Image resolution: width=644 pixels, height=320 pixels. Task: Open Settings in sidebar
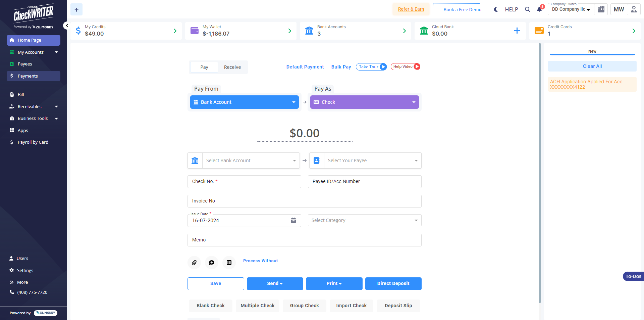pyautogui.click(x=21, y=270)
